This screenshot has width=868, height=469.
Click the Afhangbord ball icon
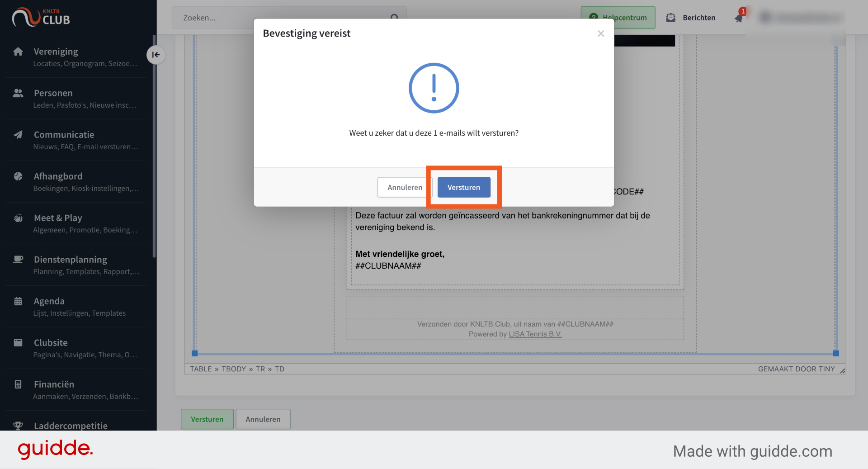pyautogui.click(x=18, y=176)
